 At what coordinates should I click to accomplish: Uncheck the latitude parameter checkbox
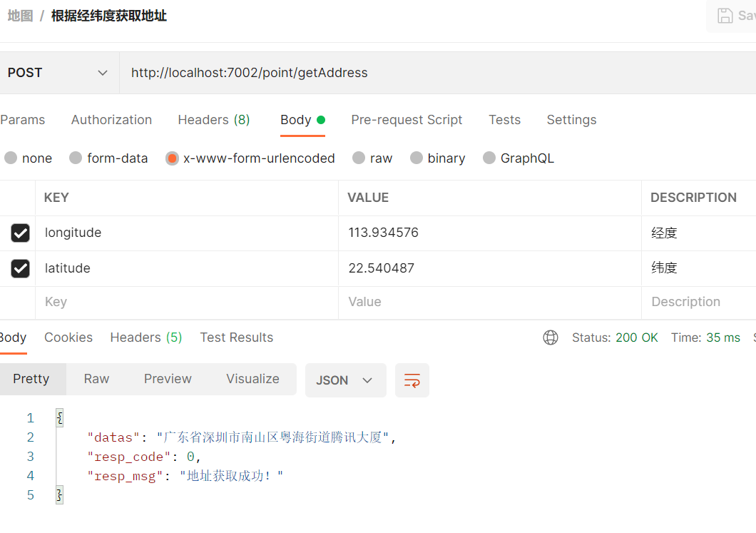pos(20,268)
